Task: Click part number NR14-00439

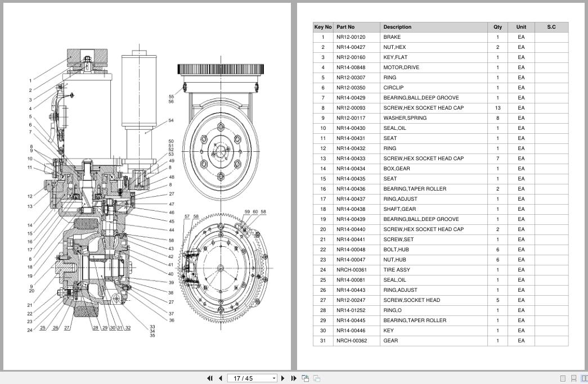Action: pos(351,219)
